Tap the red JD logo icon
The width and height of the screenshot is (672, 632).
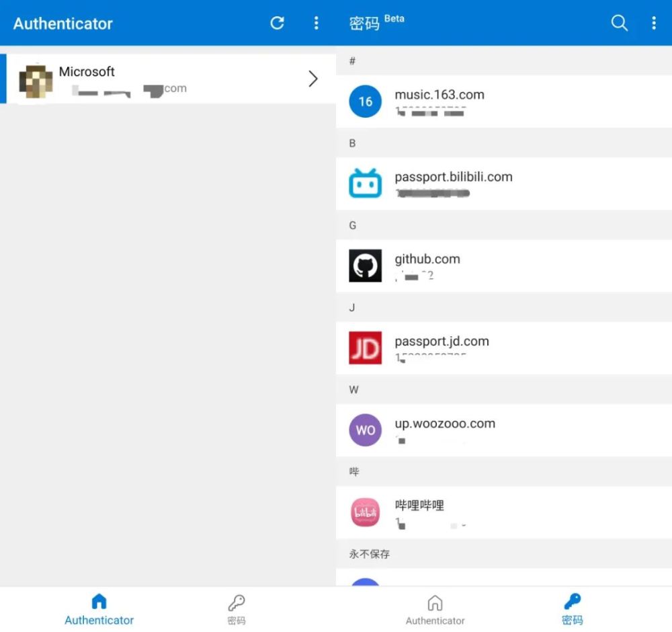pos(365,348)
